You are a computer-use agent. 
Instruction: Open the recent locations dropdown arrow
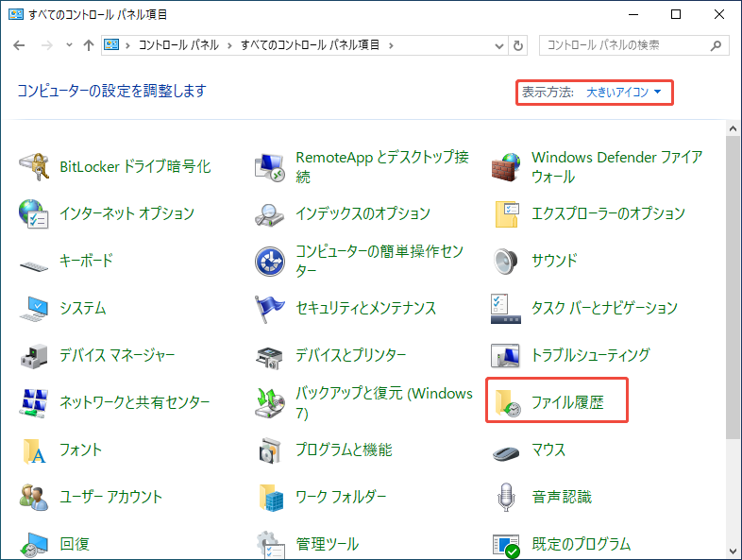coord(69,45)
